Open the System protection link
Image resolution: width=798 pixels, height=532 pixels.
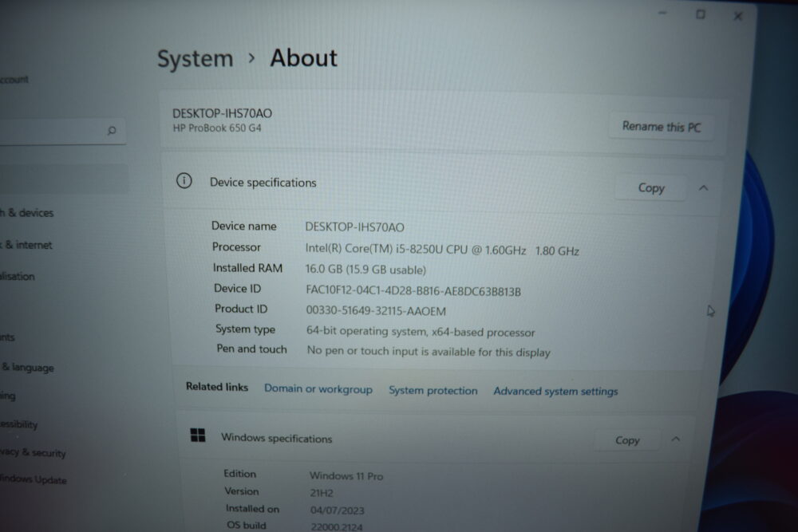[433, 390]
